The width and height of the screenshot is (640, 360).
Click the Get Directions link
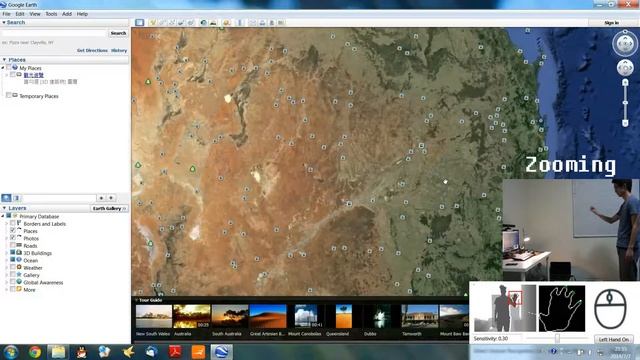tap(92, 50)
